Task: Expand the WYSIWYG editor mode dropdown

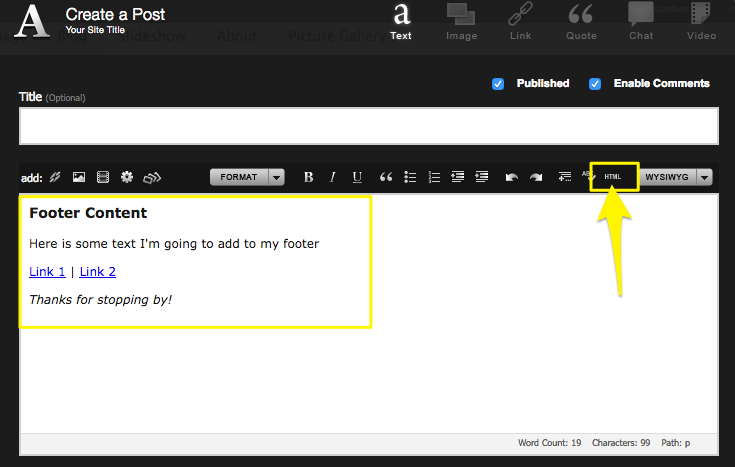Action: coord(704,177)
